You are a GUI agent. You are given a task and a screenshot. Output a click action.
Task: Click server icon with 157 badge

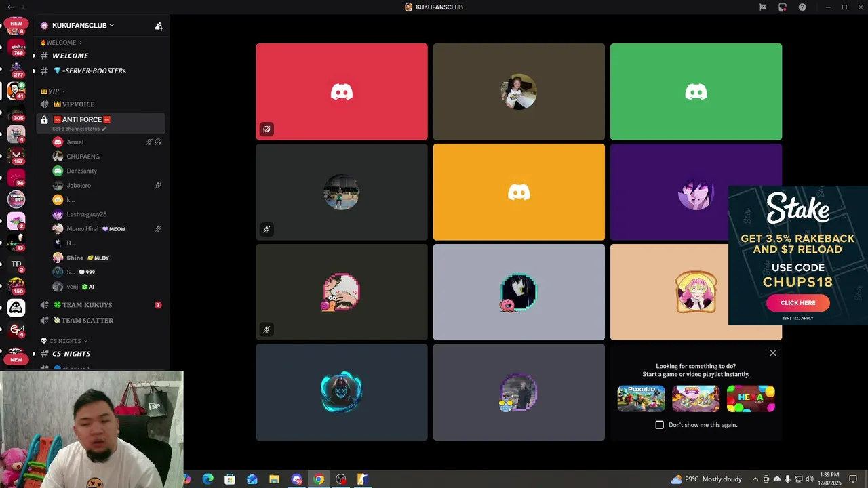[16, 156]
